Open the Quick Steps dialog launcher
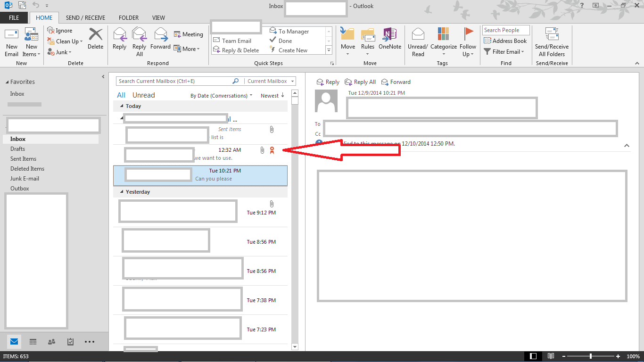Image resolution: width=644 pixels, height=362 pixels. click(x=332, y=63)
